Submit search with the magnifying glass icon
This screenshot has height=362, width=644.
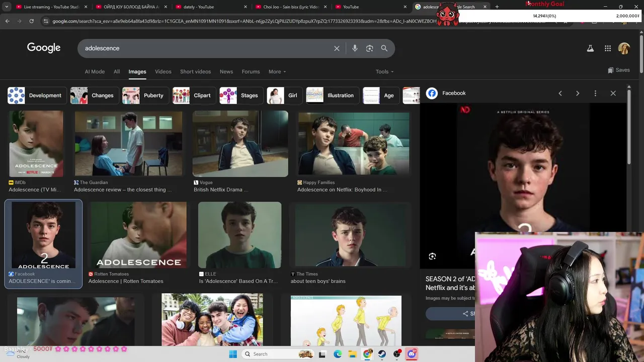click(x=384, y=48)
